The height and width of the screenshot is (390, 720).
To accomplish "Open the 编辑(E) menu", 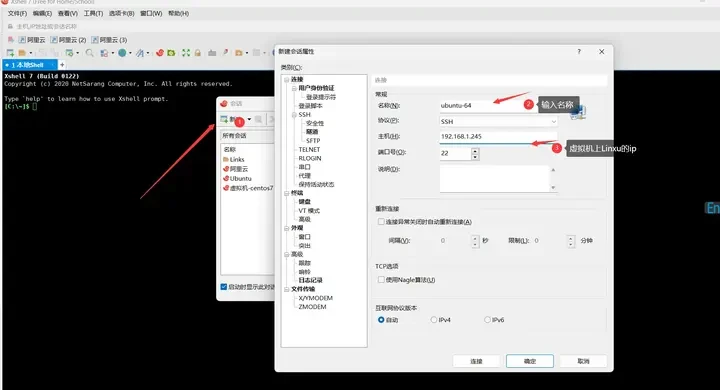I will point(42,13).
